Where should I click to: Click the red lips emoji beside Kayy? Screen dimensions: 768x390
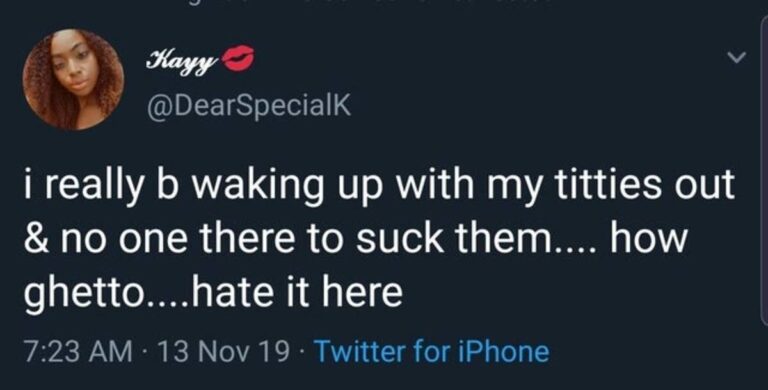(239, 58)
